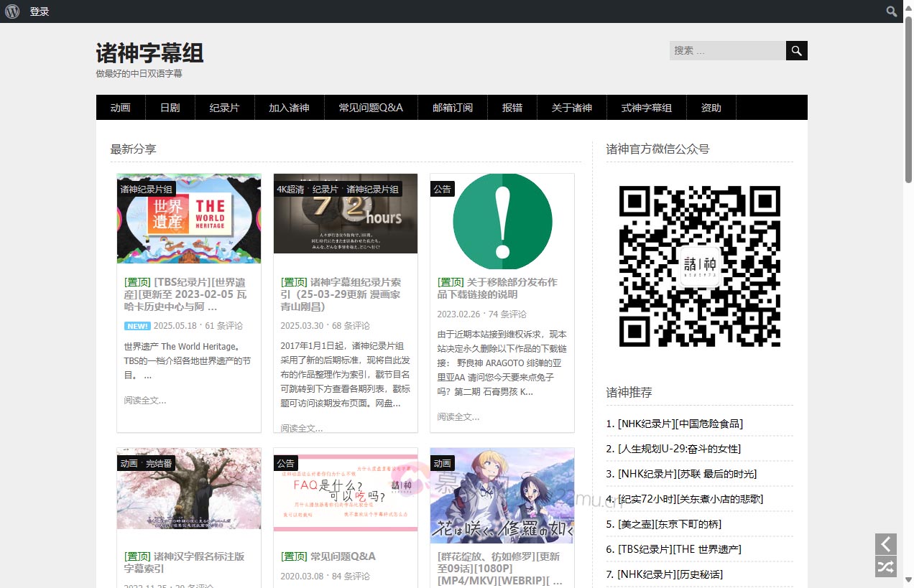The image size is (914, 588).
Task: Click the admin bar search magnifier icon
Action: pos(891,11)
